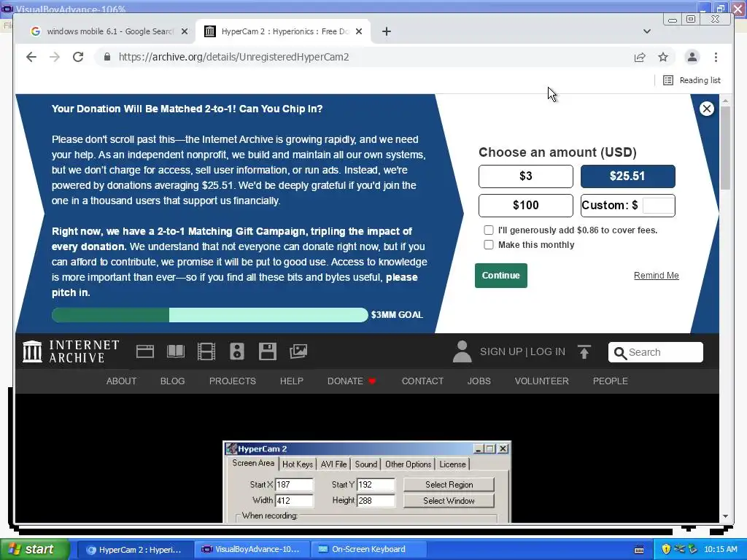Screen dimensions: 747x560
Task: Open the HELP nav item
Action: click(292, 381)
